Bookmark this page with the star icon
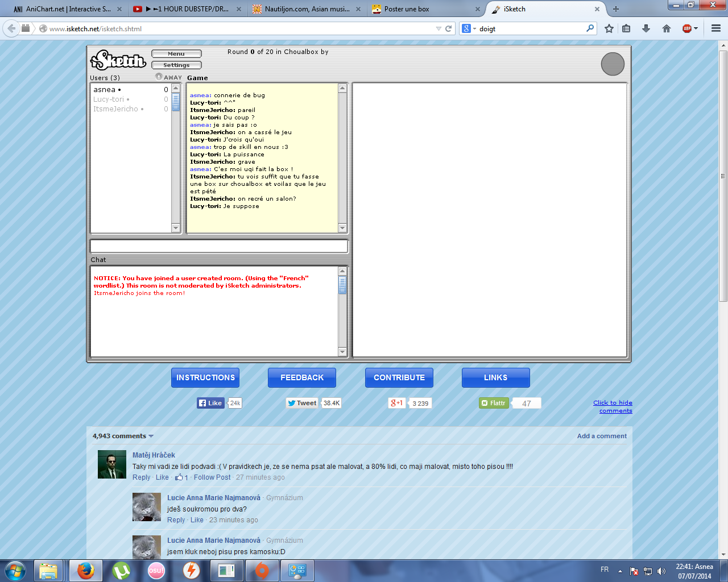The image size is (728, 582). 609,28
